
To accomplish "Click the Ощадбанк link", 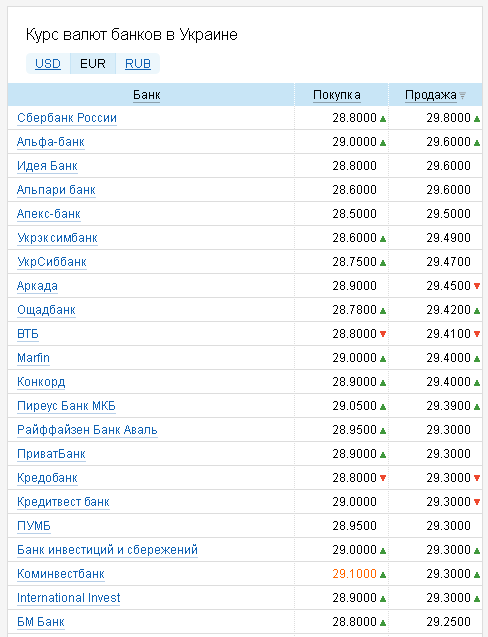I will point(46,310).
